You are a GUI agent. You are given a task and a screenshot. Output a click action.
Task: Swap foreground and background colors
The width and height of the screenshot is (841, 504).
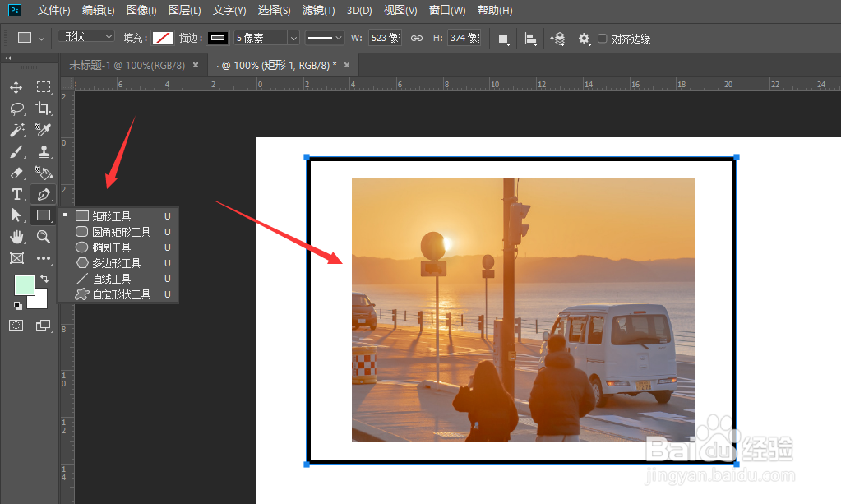[x=44, y=278]
